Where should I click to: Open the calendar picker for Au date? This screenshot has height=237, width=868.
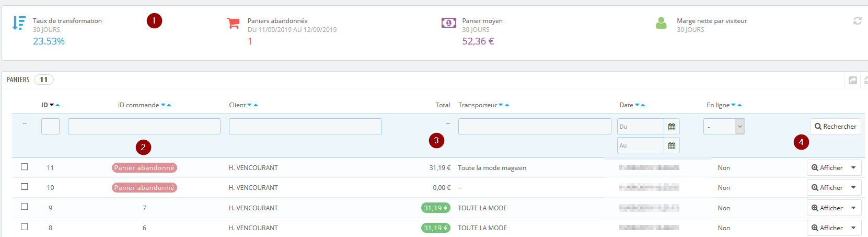point(672,145)
